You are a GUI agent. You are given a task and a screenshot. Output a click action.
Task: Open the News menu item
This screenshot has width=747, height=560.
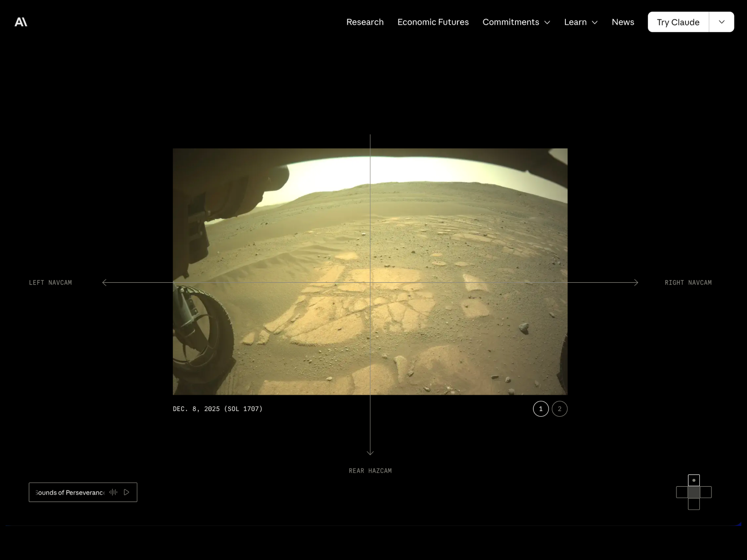tap(623, 22)
